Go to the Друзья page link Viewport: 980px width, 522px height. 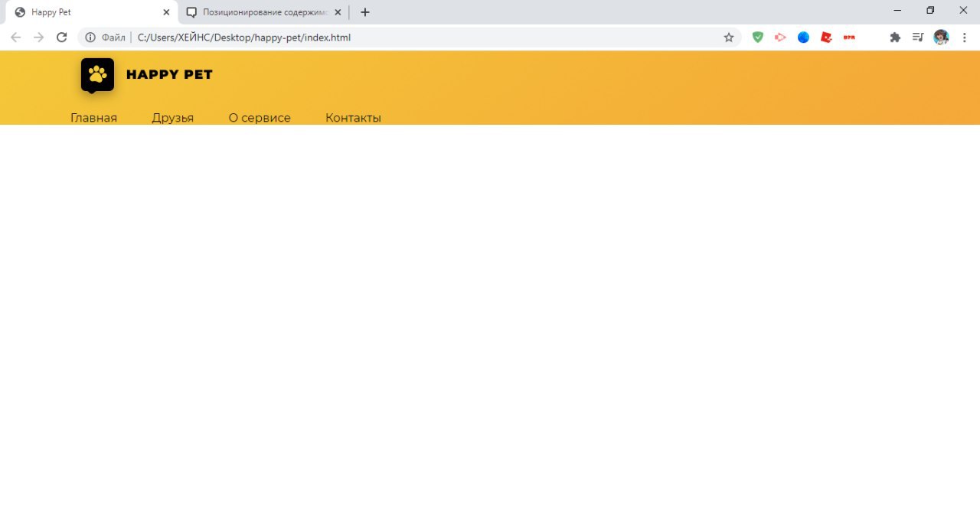172,118
